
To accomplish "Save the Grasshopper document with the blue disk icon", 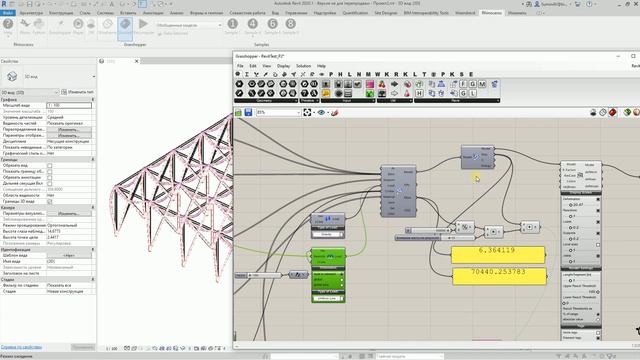I will click(248, 112).
